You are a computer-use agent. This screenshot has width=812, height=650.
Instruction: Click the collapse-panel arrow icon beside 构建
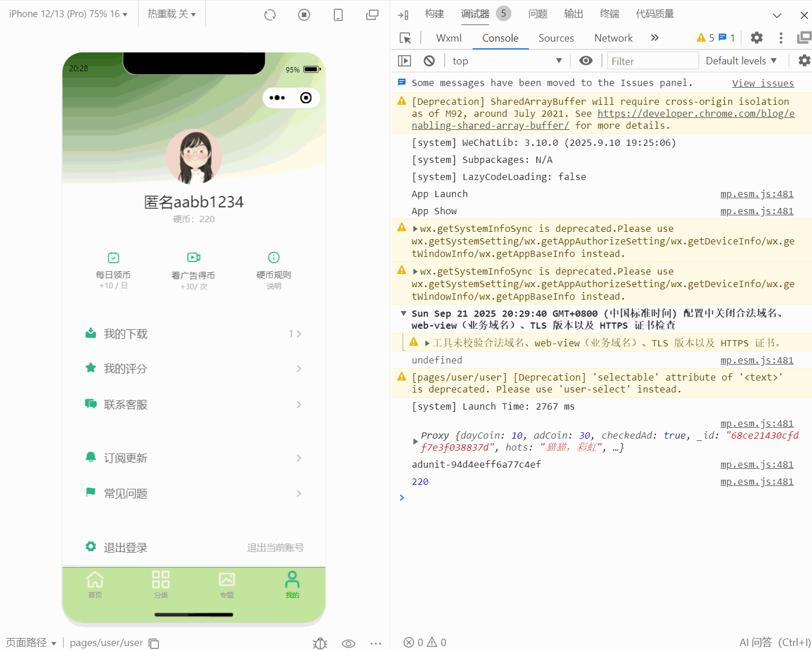403,15
